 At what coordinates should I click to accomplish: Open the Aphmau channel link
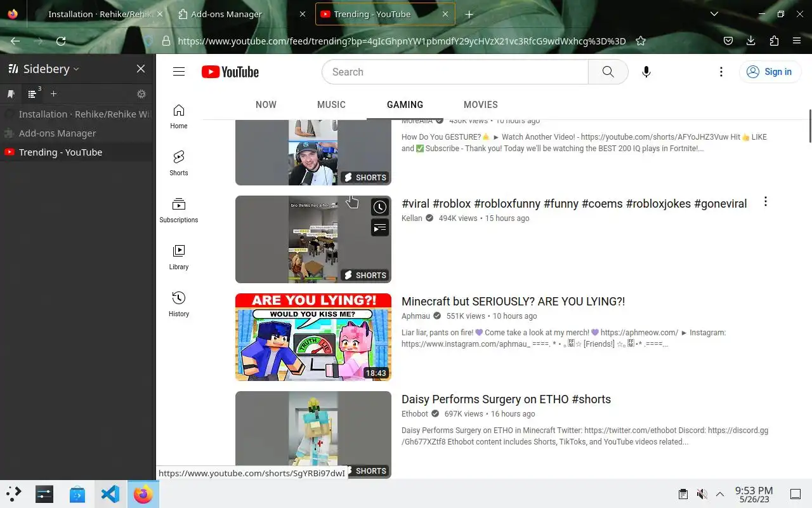pos(416,316)
